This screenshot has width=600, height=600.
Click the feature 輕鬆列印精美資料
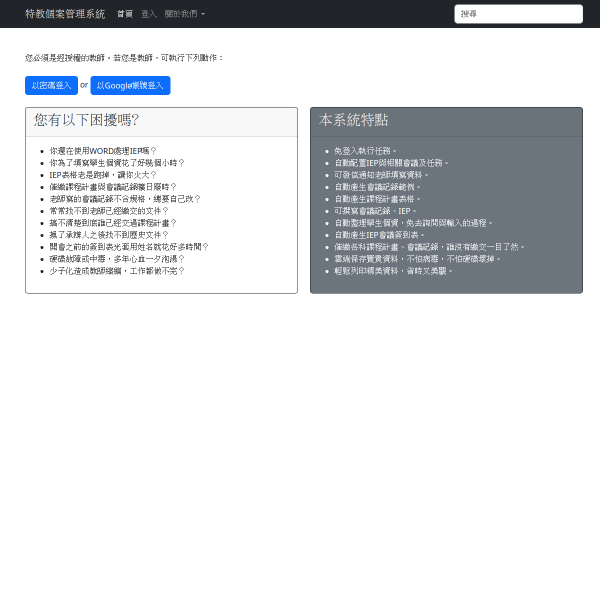pos(393,271)
